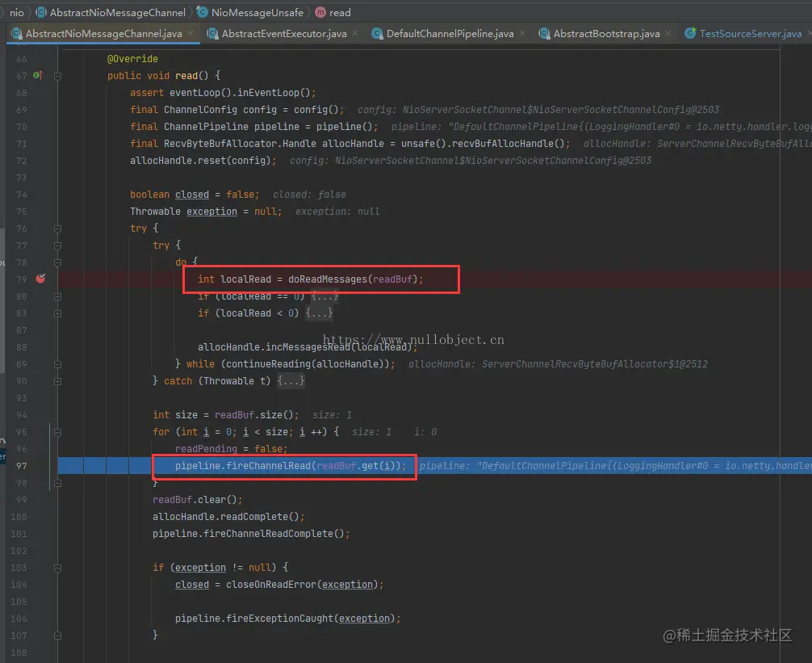
Task: Click the 'assert eventLoop().inEventLoop();' line
Action: tap(223, 92)
